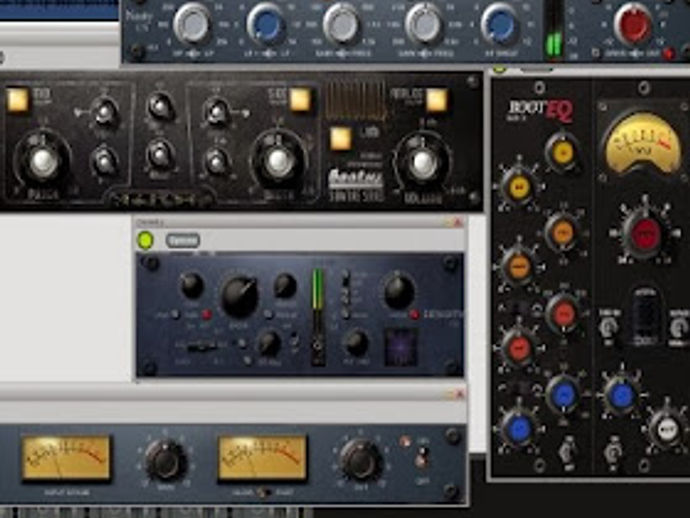Click the green level meter in Density plugin
This screenshot has height=518, width=690.
pos(318,289)
